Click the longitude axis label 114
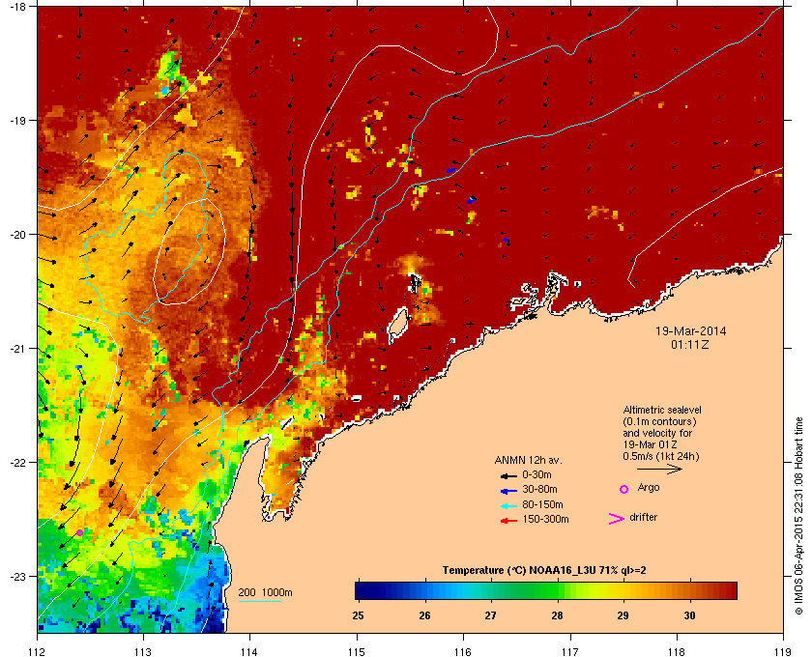 (x=250, y=652)
